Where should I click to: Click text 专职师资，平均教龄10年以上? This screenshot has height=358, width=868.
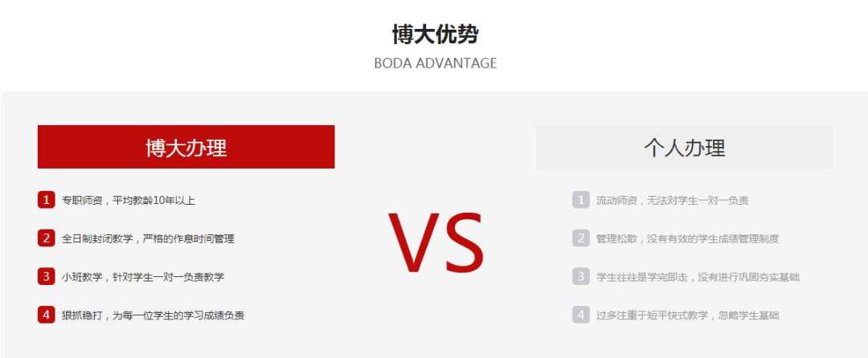pyautogui.click(x=129, y=201)
